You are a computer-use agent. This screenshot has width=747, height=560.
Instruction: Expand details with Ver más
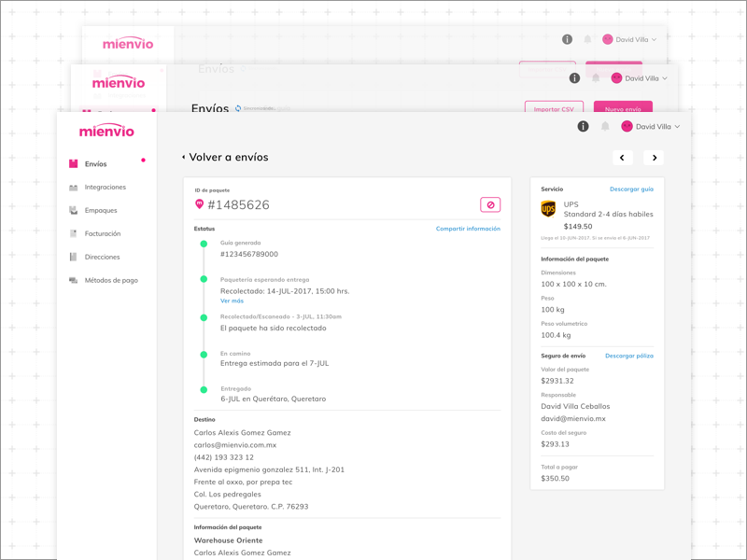232,301
